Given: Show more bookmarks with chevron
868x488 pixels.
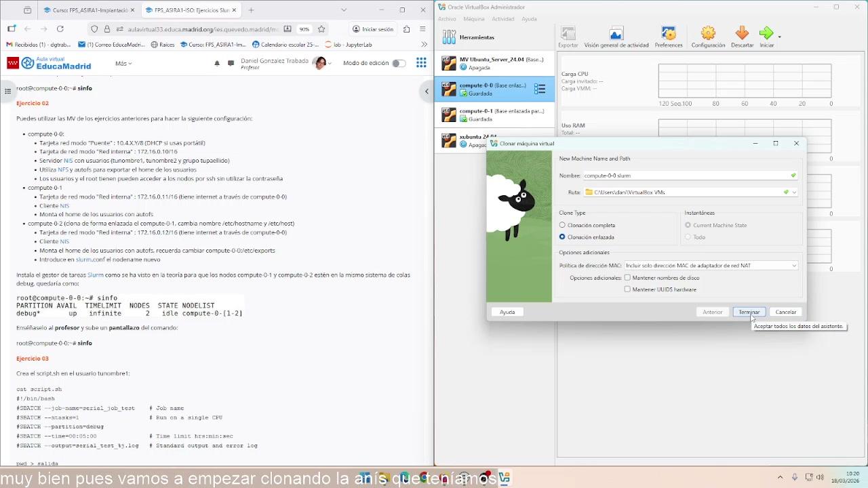Looking at the screenshot, I should coord(424,45).
